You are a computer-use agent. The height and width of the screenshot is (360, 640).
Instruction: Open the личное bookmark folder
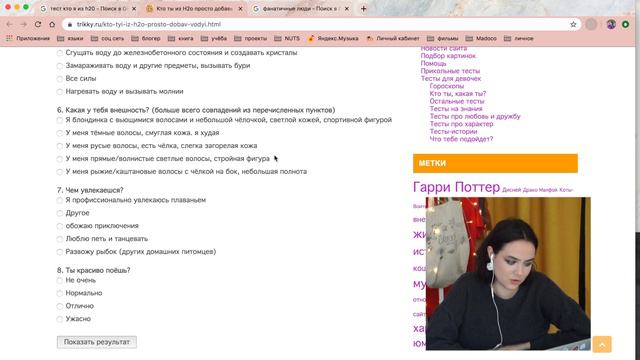pyautogui.click(x=519, y=38)
